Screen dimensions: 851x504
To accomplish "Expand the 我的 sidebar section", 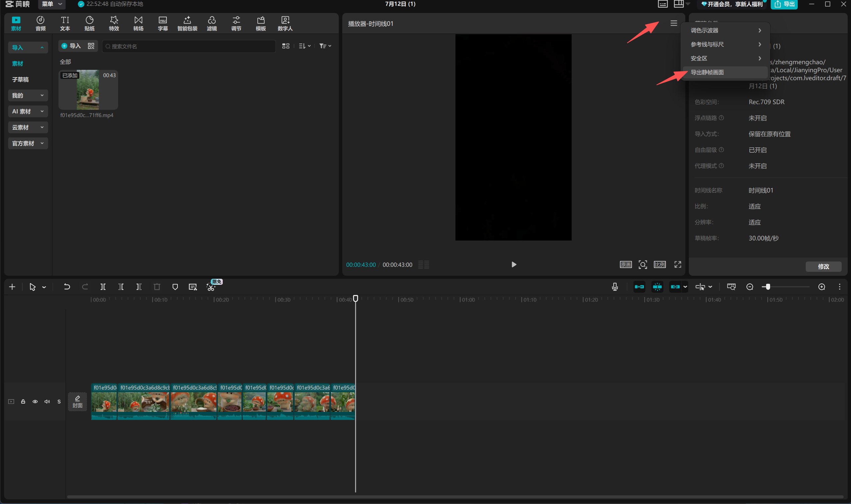I will (x=28, y=95).
